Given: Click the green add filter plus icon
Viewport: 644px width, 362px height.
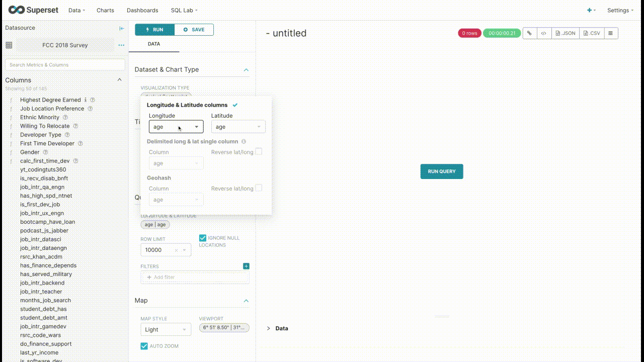Looking at the screenshot, I should [x=246, y=266].
